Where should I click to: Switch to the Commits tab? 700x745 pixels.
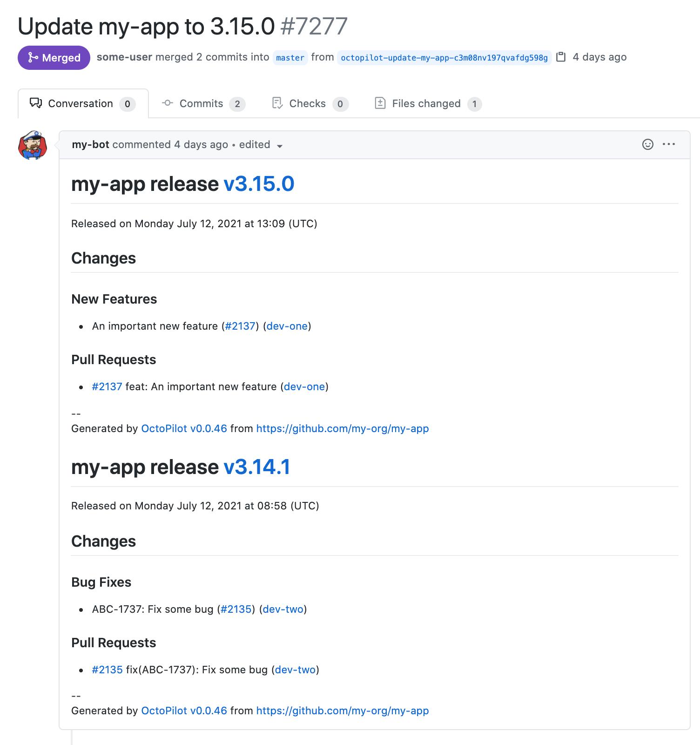[203, 103]
